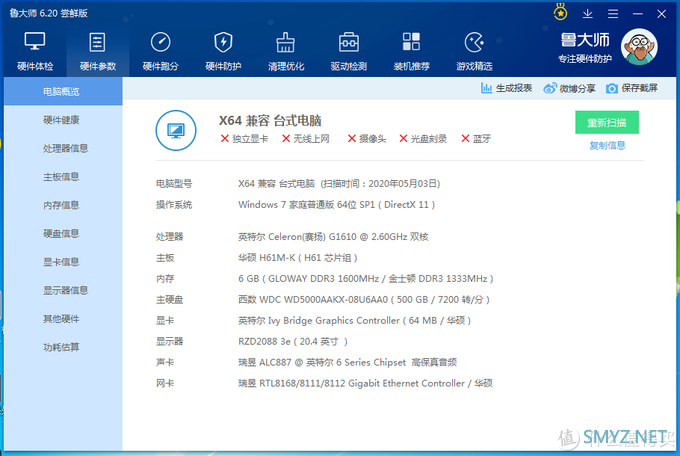Minimize the 鲁大师 window
This screenshot has width=680, height=456.
pyautogui.click(x=638, y=14)
